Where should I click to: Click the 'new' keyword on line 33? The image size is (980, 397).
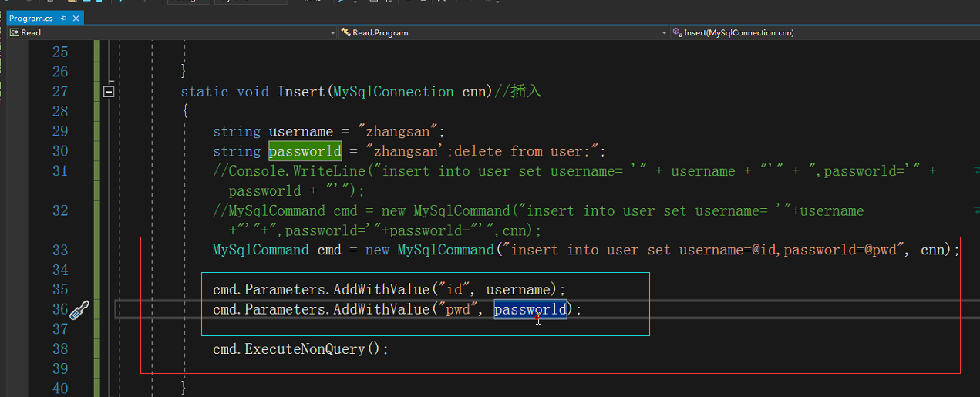coord(378,251)
